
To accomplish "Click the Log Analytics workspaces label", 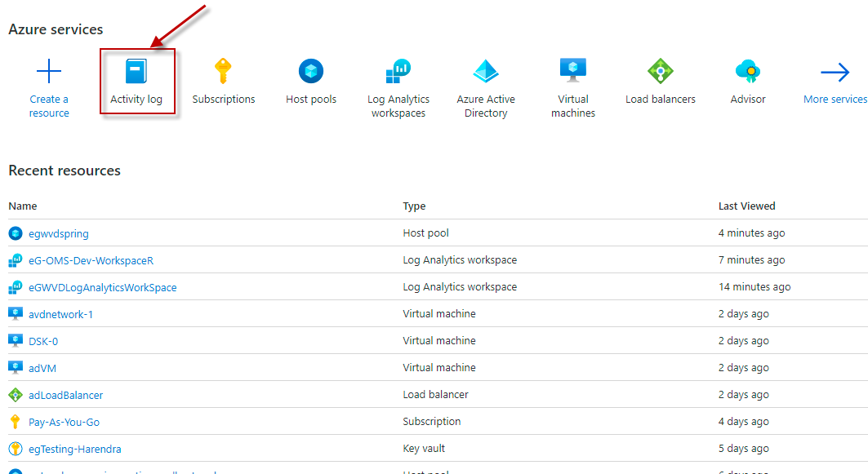I will pyautogui.click(x=398, y=105).
